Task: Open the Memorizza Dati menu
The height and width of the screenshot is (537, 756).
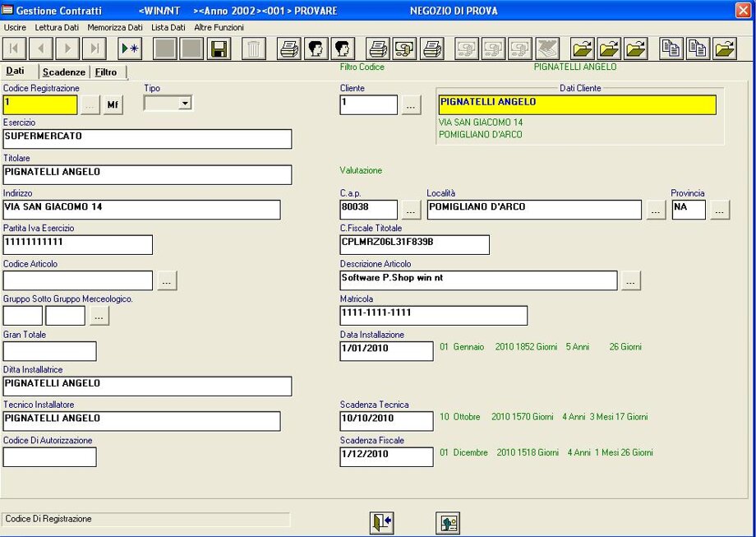Action: click(x=115, y=27)
